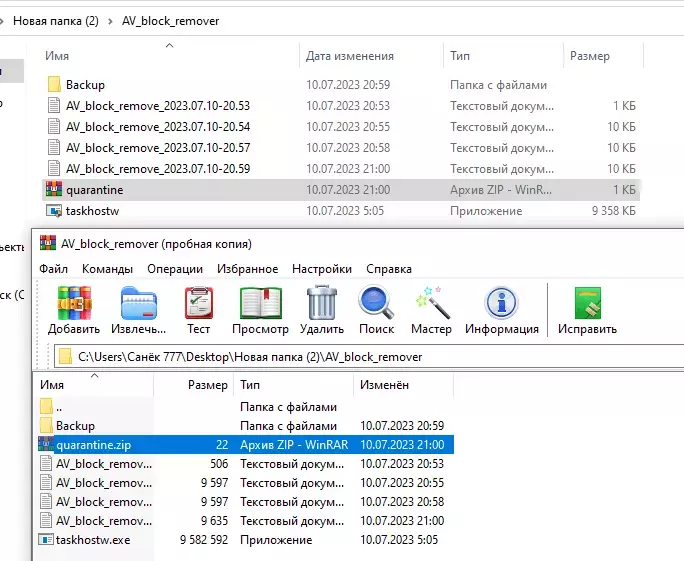Select the Backup folder icon in Explorer
Viewport: 684px width, 561px height.
point(54,84)
